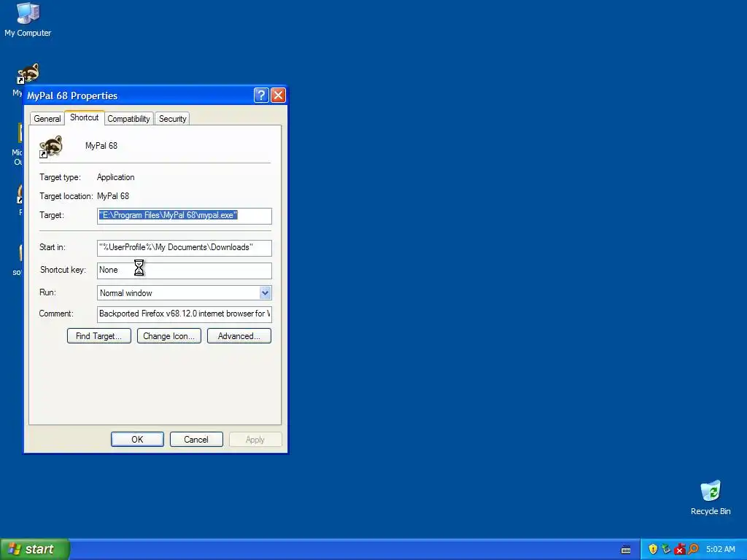The image size is (747, 560).
Task: Click the 'Application' target type text
Action: (x=116, y=177)
